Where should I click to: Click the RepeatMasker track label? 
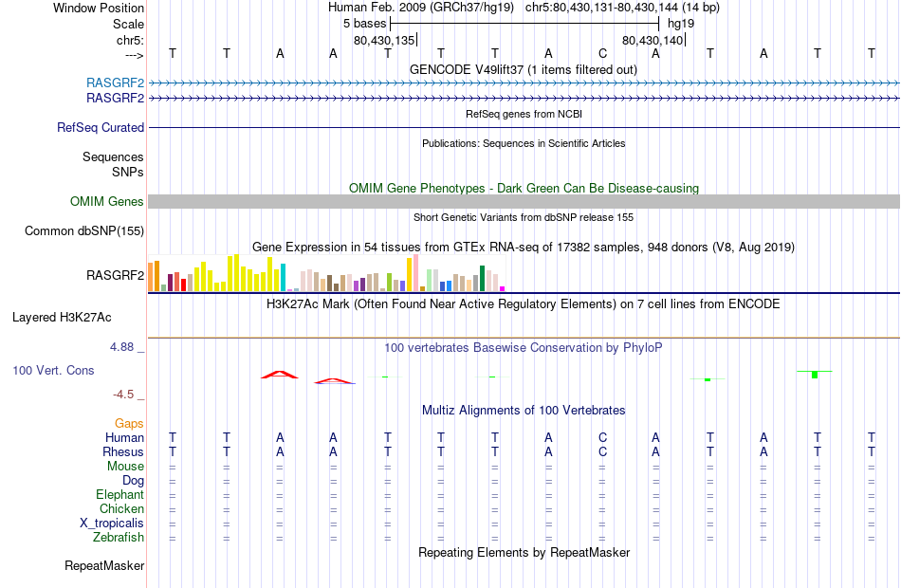(x=104, y=565)
